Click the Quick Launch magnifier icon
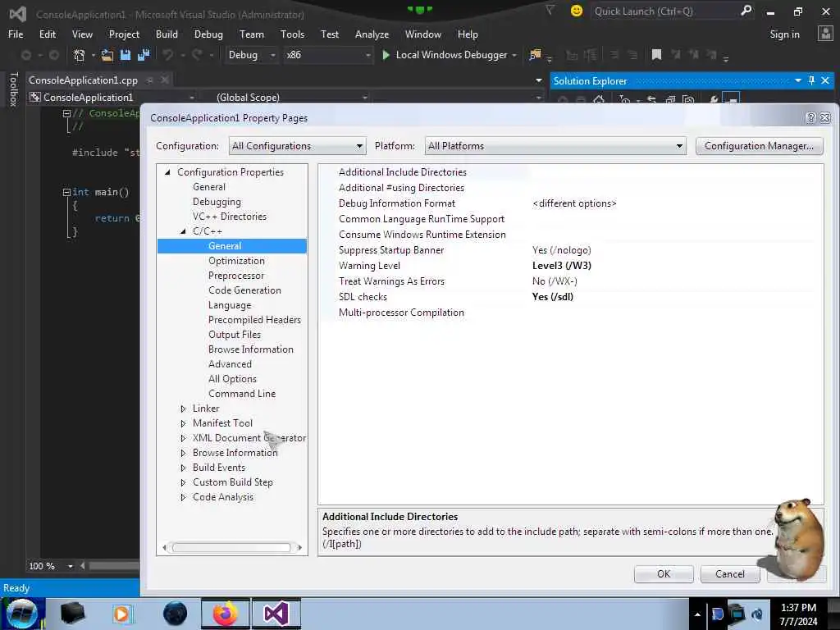The height and width of the screenshot is (630, 840). pyautogui.click(x=746, y=10)
